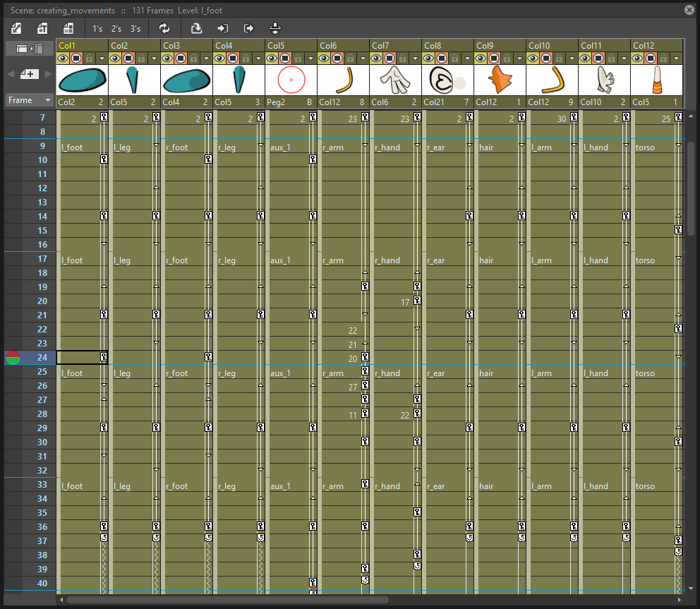Image resolution: width=700 pixels, height=609 pixels.
Task: Toggle between Xsheet and Timeline layout
Action: point(30,49)
